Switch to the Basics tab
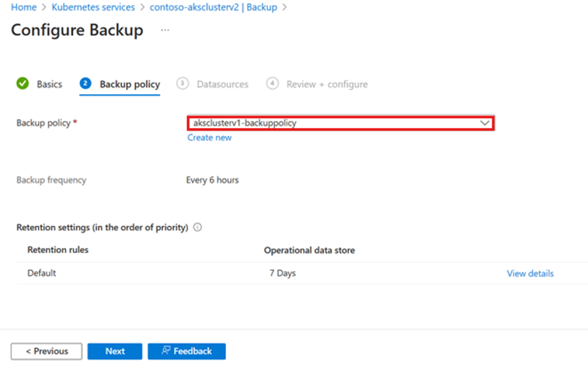 tap(49, 84)
